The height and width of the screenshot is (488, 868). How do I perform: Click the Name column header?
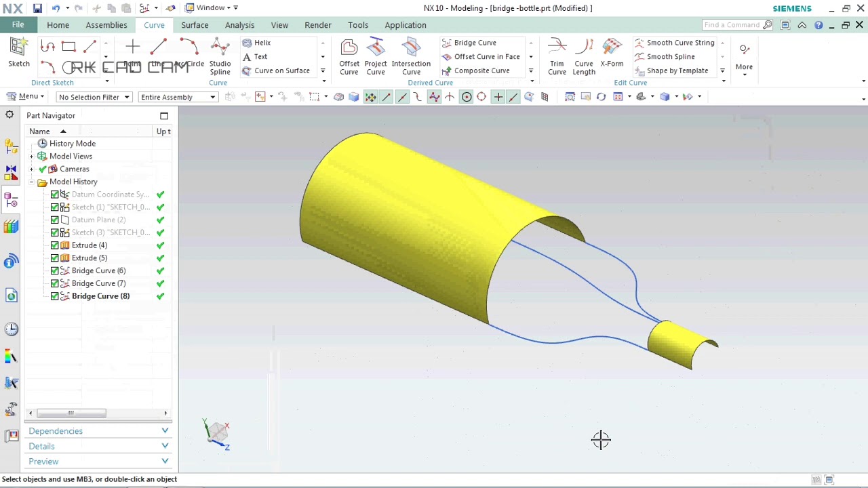pos(89,131)
